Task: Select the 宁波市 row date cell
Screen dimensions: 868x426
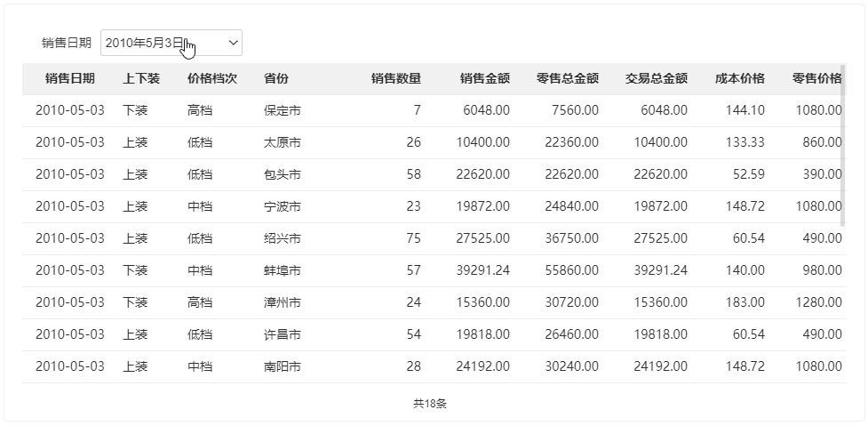Action: pos(70,206)
